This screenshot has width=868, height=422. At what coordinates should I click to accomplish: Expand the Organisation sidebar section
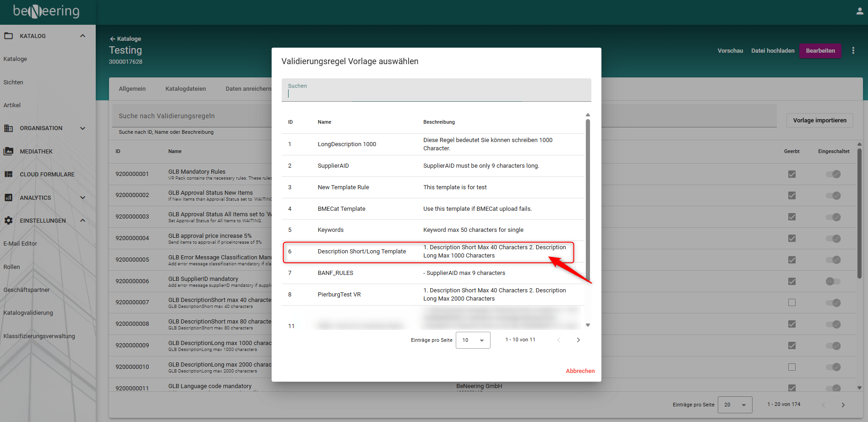pyautogui.click(x=83, y=128)
